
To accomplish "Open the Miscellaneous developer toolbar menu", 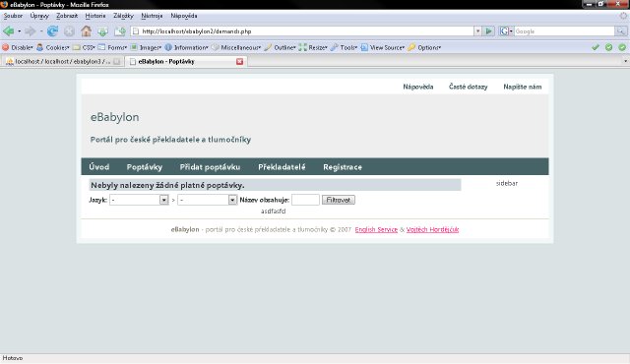I will pos(236,47).
